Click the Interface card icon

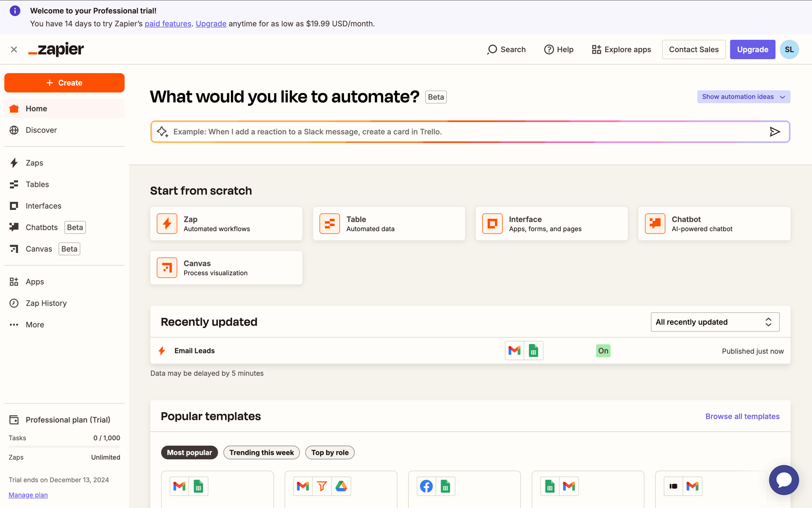coord(492,224)
